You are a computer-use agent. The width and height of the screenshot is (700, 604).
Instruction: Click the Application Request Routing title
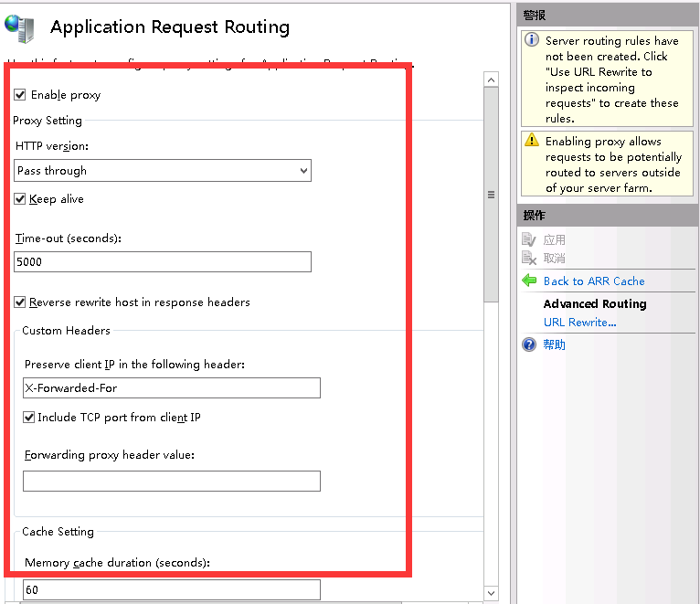170,27
